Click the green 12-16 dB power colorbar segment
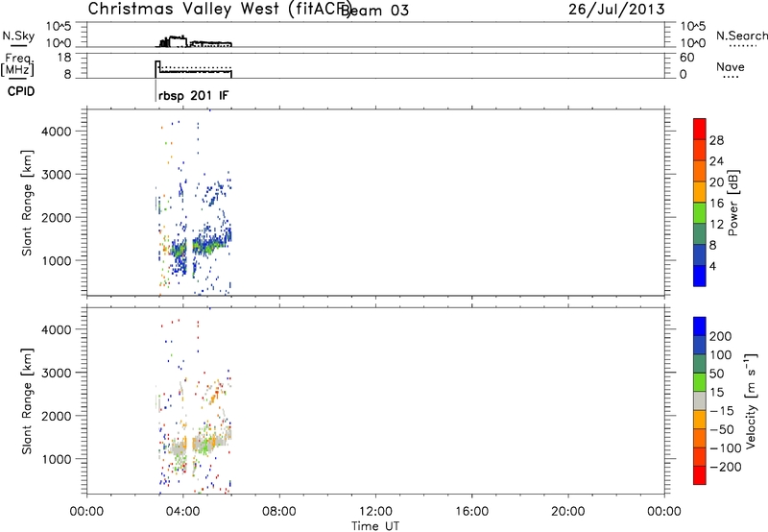The width and height of the screenshot is (768, 532). pos(700,213)
